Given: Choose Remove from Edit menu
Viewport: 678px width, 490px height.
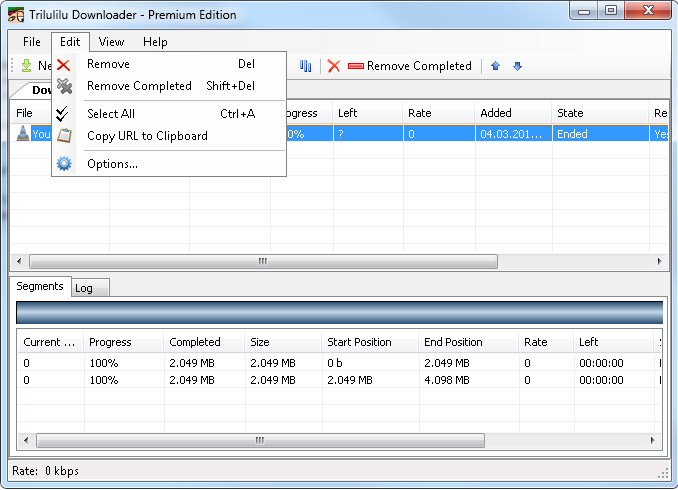Looking at the screenshot, I should click(169, 64).
